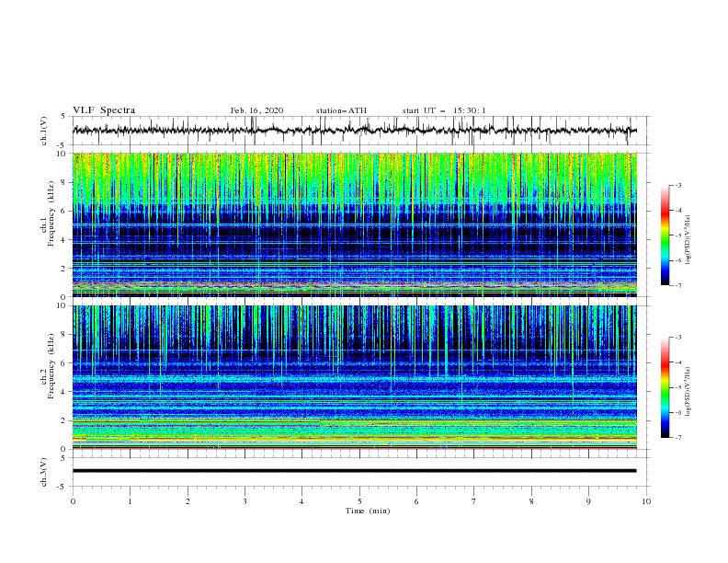Click time axis tick label '0'
Image resolution: width=728 pixels, height=563 pixels.
(73, 501)
